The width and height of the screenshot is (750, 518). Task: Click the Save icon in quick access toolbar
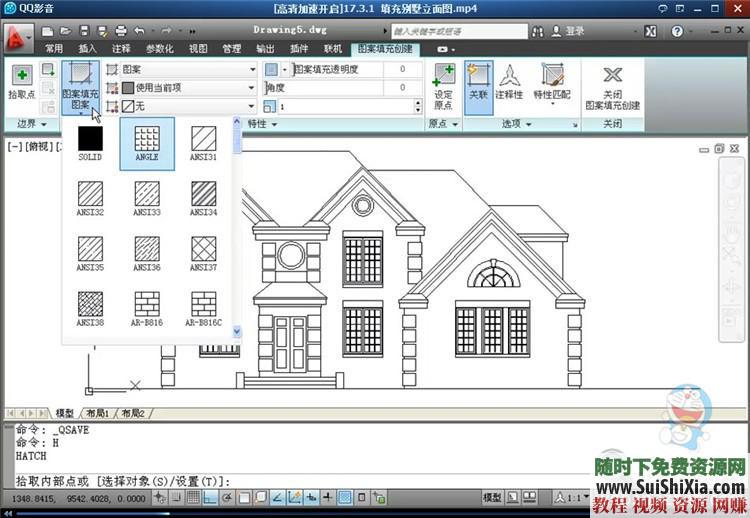click(x=84, y=32)
